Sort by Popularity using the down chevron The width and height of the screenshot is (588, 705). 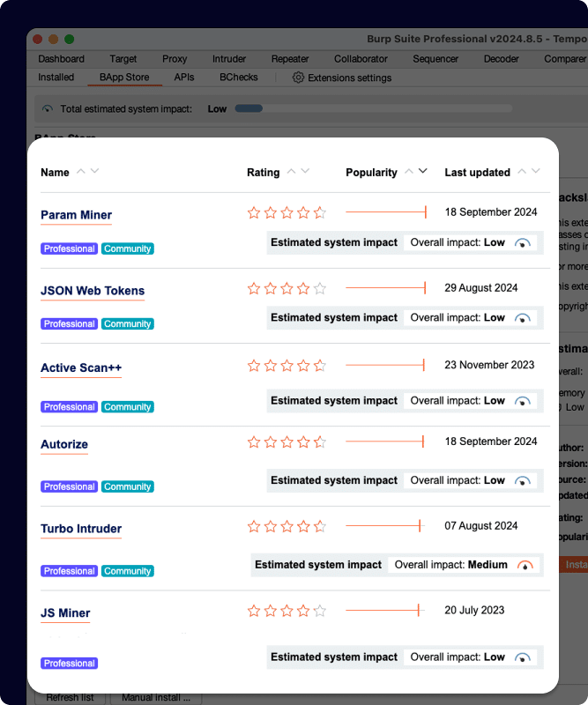[423, 172]
